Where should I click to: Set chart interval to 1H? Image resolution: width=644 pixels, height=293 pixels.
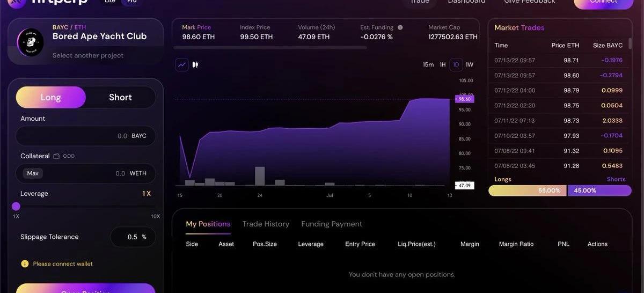(443, 65)
